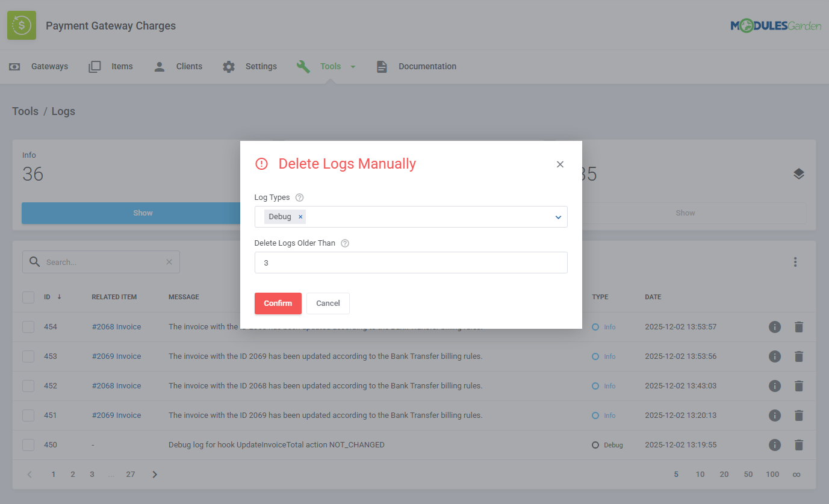Select the checkbox beside log 450
Viewport: 829px width, 504px height.
point(28,445)
